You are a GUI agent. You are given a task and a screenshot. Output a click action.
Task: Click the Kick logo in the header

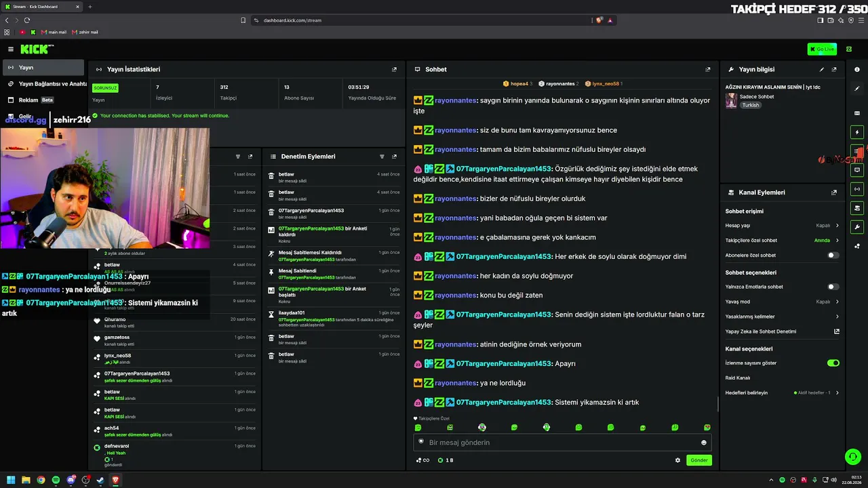pos(37,49)
